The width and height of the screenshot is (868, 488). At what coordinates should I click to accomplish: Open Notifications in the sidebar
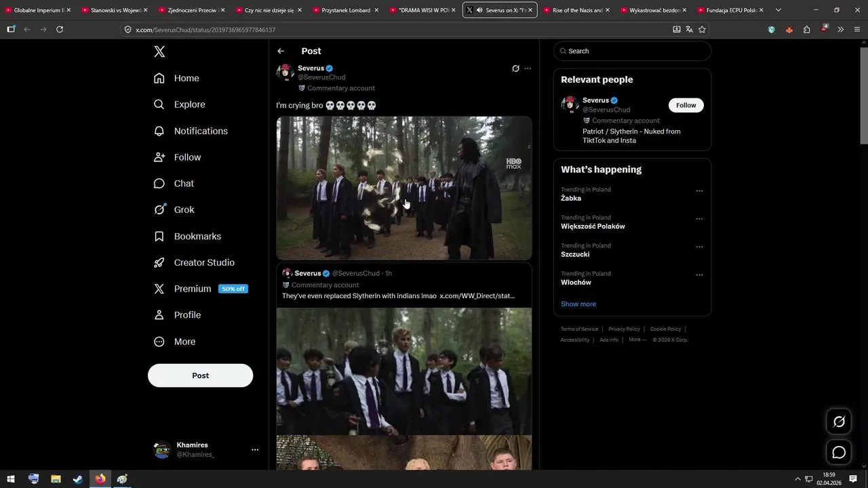[191, 131]
